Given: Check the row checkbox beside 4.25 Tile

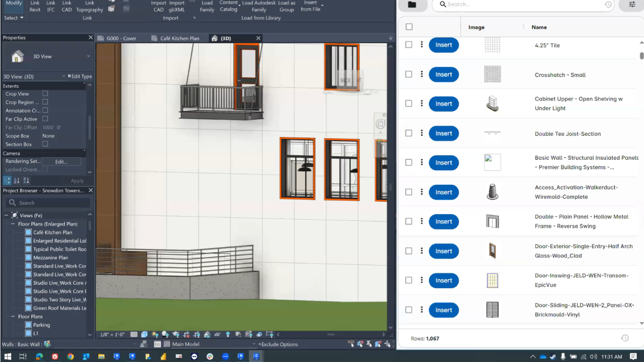Looking at the screenshot, I should [x=408, y=45].
